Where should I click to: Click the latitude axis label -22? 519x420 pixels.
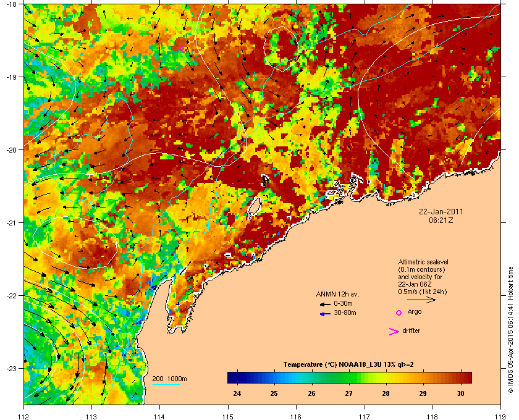pyautogui.click(x=12, y=296)
